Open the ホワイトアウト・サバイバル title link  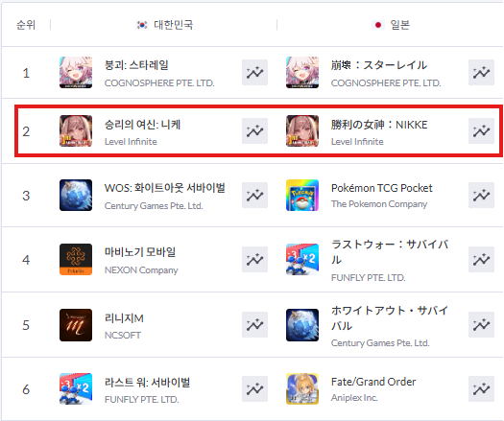click(390, 318)
